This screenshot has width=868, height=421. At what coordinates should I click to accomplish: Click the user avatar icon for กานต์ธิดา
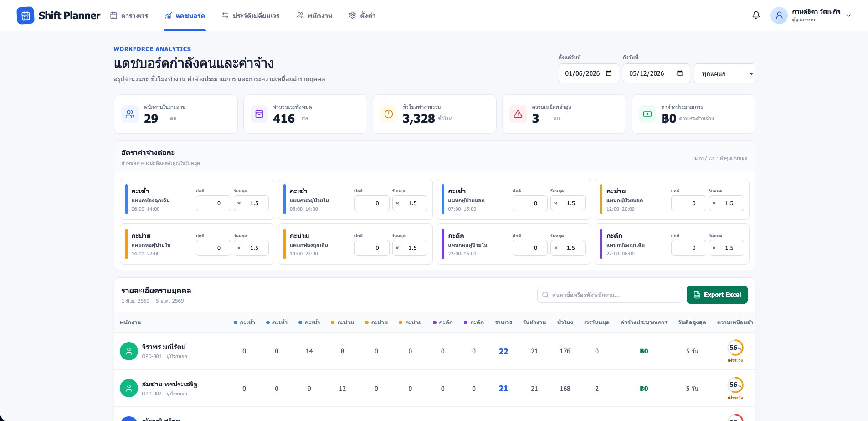point(779,16)
